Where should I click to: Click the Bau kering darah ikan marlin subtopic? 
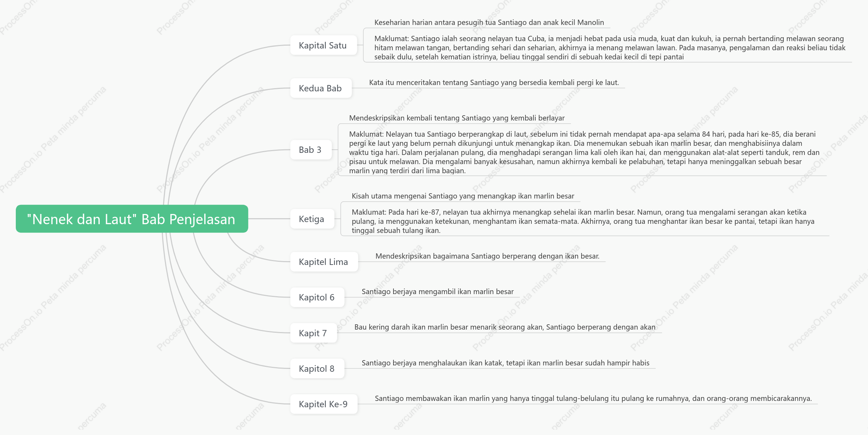pyautogui.click(x=505, y=327)
